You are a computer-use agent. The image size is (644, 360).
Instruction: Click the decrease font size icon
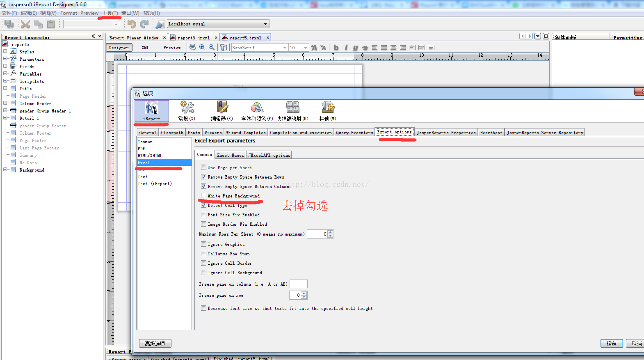coord(323,48)
